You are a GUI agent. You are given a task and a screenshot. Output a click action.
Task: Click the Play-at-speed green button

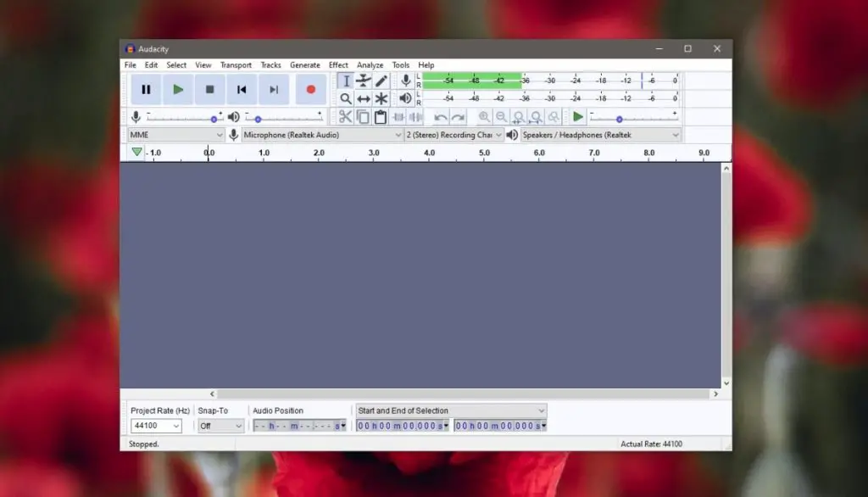click(x=577, y=117)
